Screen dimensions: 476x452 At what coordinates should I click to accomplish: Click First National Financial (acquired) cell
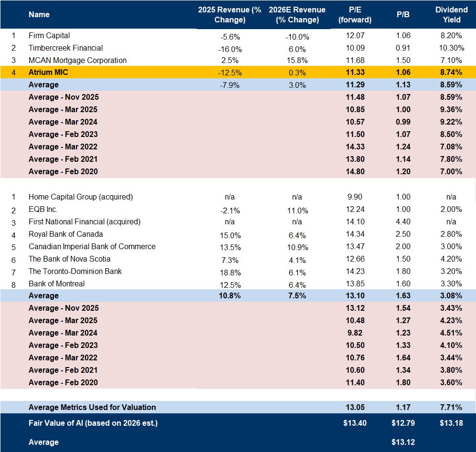pos(85,221)
